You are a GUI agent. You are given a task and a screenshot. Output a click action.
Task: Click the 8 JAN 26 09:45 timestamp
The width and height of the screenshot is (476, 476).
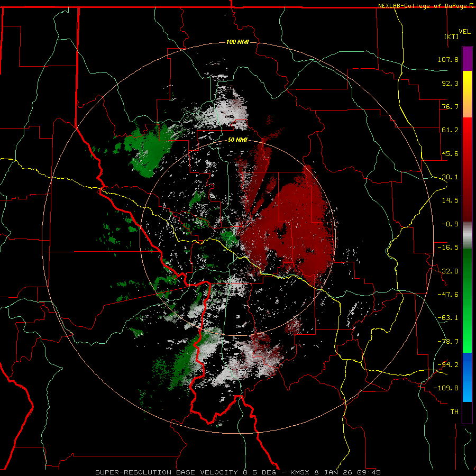pos(347,472)
